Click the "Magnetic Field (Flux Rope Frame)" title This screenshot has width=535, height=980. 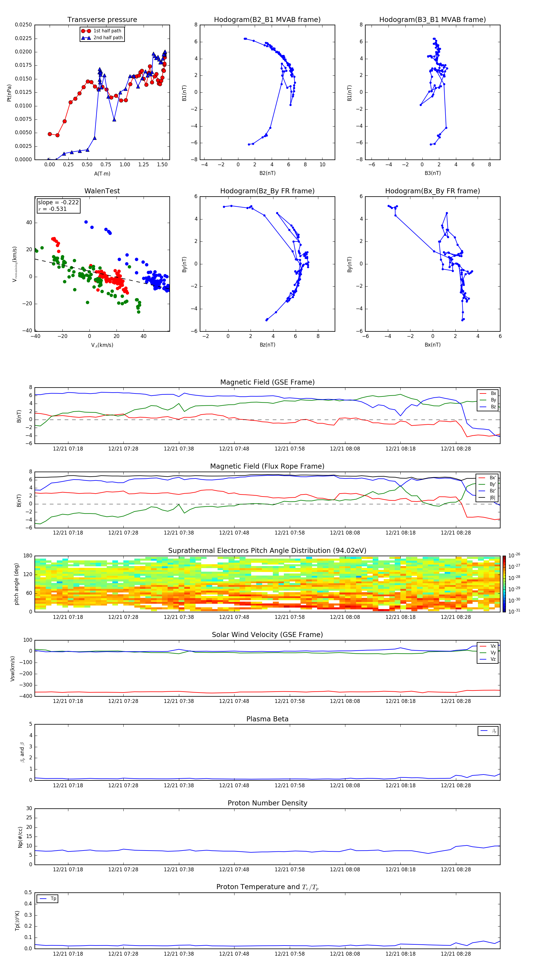coord(267,467)
